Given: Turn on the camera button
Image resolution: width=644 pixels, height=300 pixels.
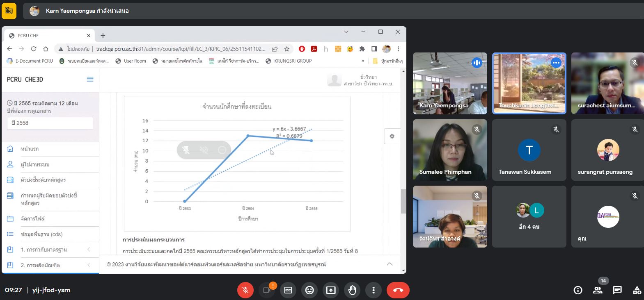Looking at the screenshot, I should (x=266, y=290).
